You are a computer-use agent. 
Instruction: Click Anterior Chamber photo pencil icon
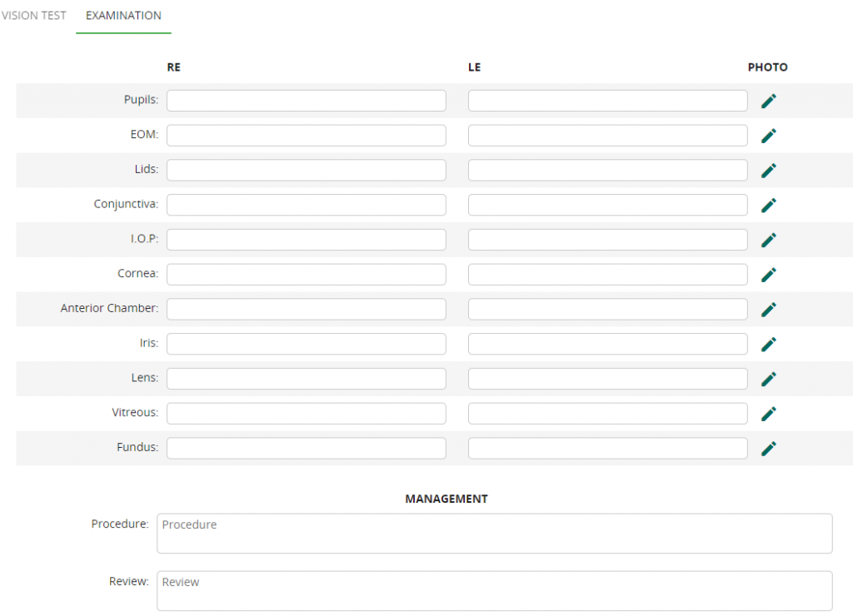tap(769, 310)
